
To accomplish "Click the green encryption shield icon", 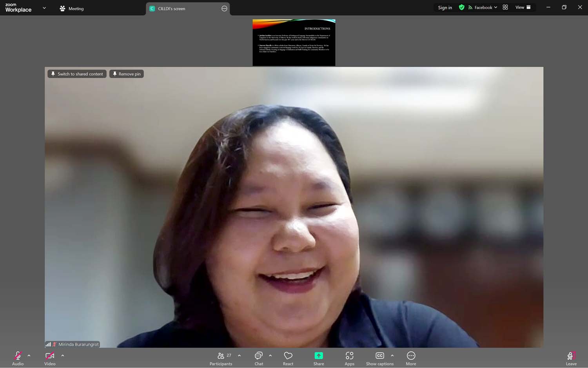I will coord(461,7).
